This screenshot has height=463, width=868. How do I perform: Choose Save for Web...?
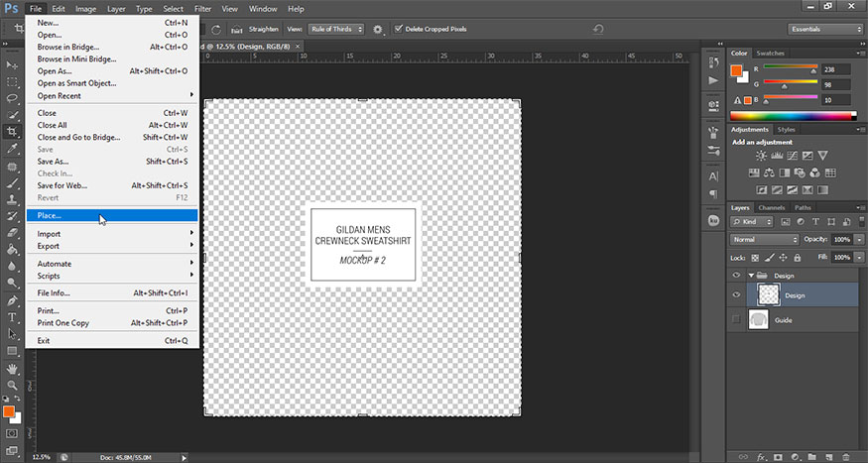(x=112, y=185)
